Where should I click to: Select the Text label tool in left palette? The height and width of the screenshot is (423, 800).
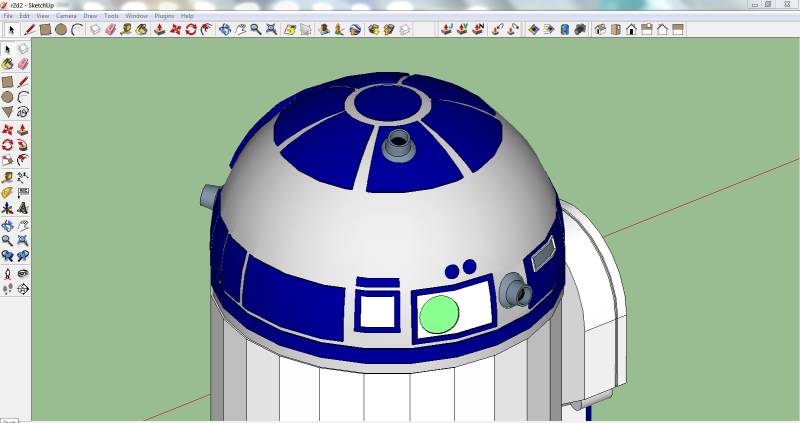pyautogui.click(x=23, y=193)
